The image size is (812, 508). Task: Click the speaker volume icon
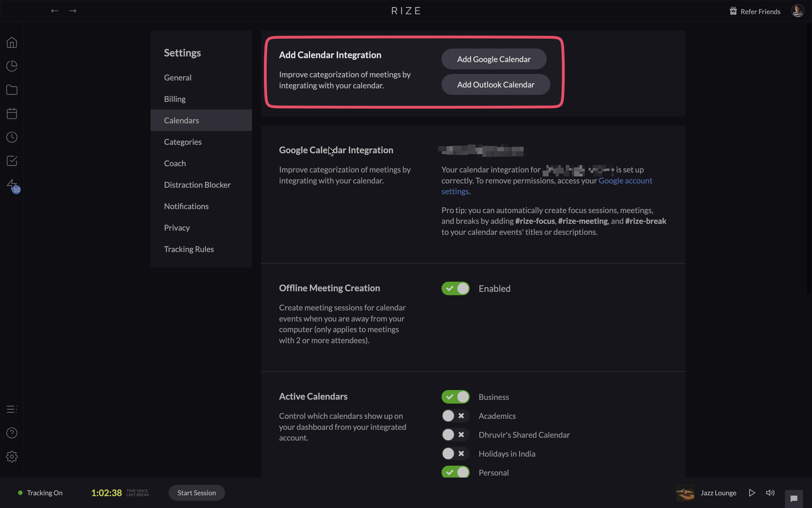click(x=770, y=492)
